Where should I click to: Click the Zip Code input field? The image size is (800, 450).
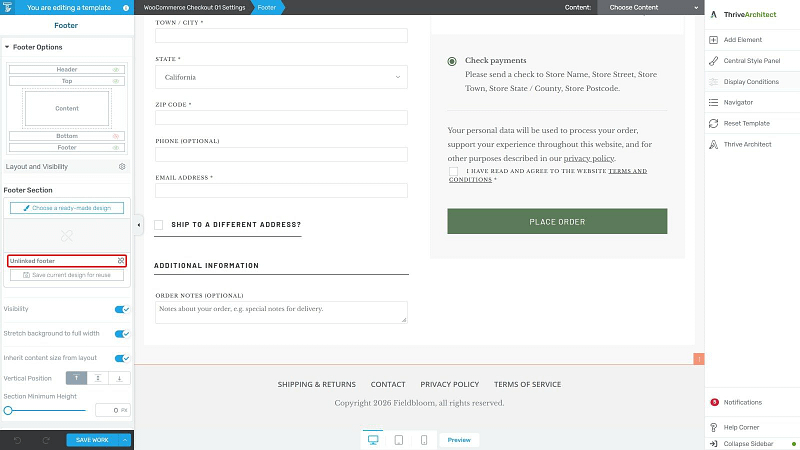(x=281, y=117)
